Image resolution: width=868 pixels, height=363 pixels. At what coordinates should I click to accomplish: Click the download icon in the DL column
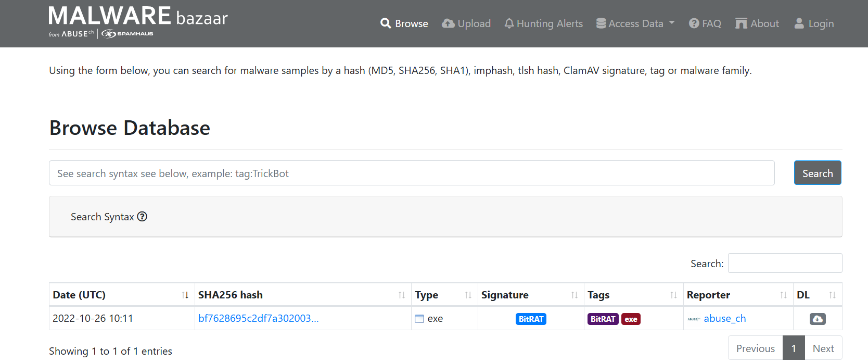(x=817, y=319)
